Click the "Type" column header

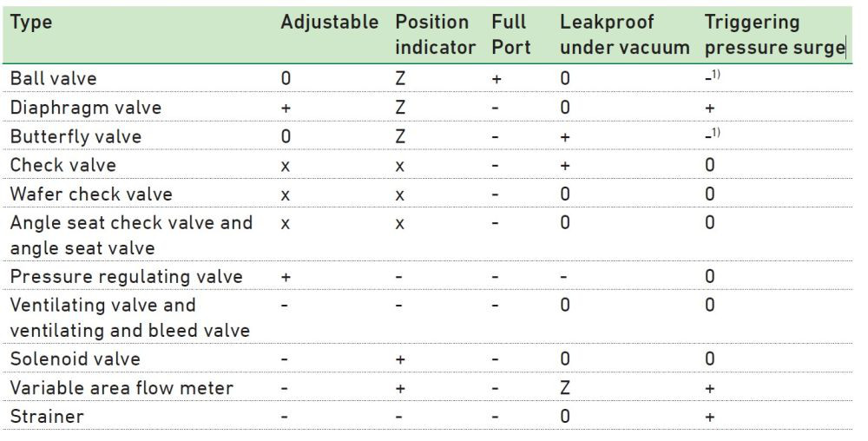pyautogui.click(x=30, y=23)
